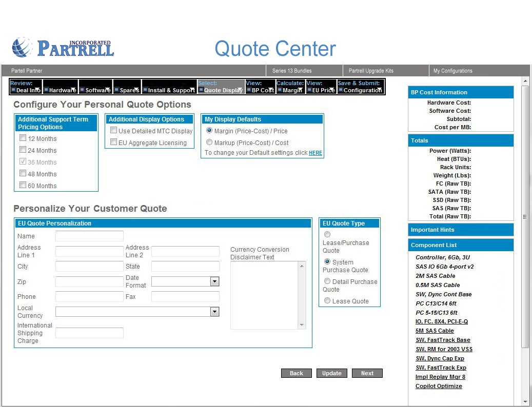Click 'SAS IO 6Gb 4-port v2' component text
The width and height of the screenshot is (532, 407).
click(x=444, y=267)
